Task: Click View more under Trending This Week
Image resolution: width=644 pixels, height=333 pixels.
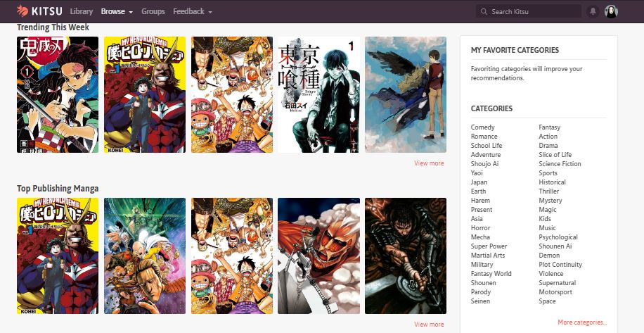Action: (x=429, y=163)
